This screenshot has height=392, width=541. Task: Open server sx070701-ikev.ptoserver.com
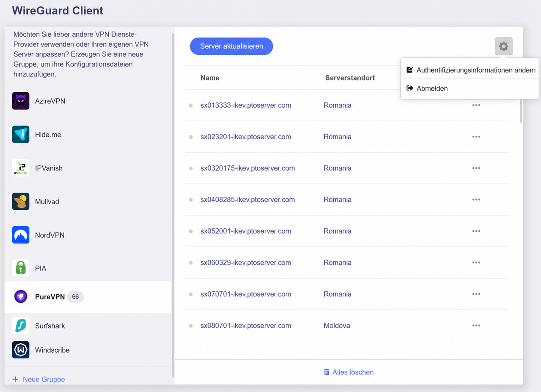246,294
